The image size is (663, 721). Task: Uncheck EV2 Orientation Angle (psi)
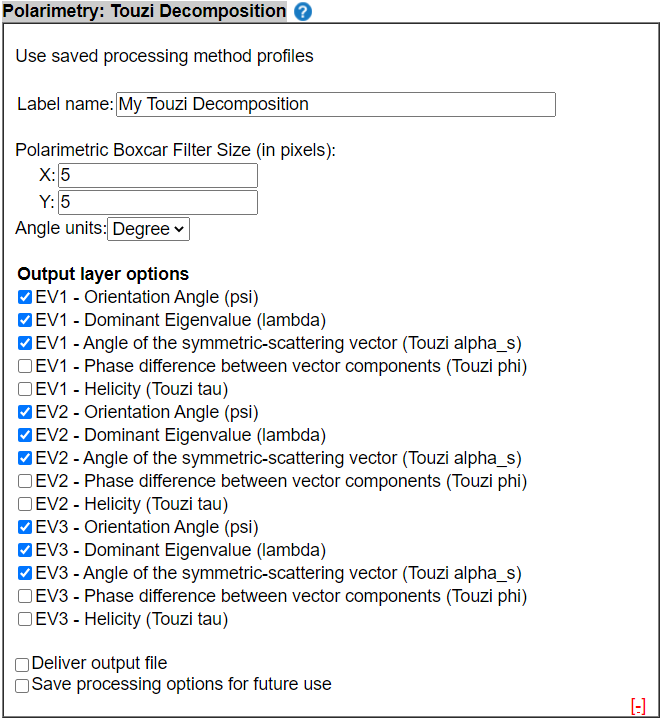pos(25,412)
